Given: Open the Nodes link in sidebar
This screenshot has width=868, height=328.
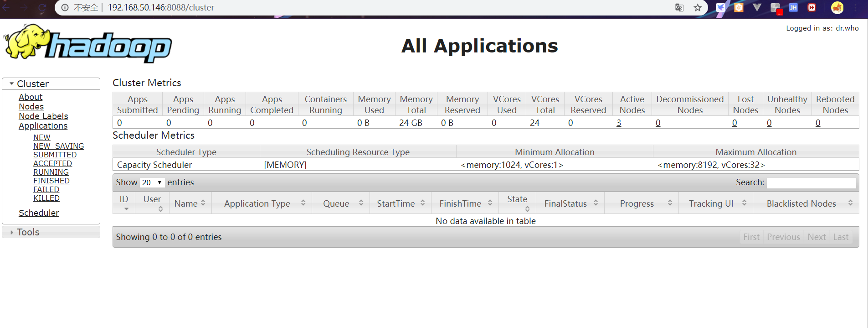Looking at the screenshot, I should pos(31,106).
